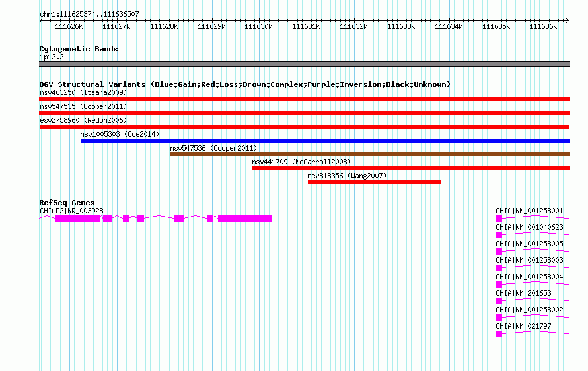This screenshot has height=371, width=588.
Task: Open CHIA|NM_001040623 transcript label
Action: [x=529, y=228]
